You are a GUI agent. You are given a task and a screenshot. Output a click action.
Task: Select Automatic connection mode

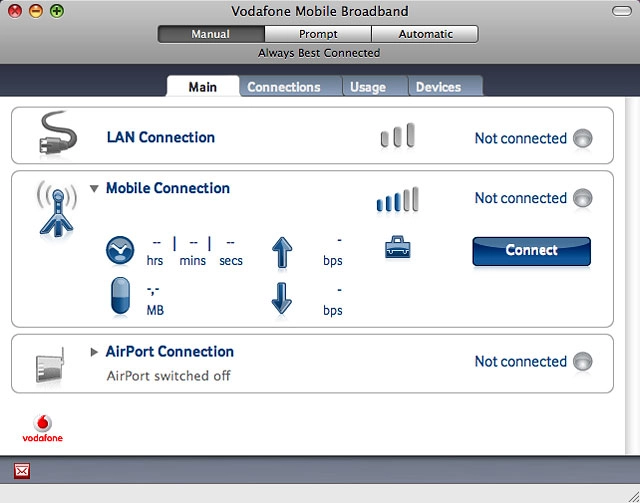pyautogui.click(x=425, y=34)
